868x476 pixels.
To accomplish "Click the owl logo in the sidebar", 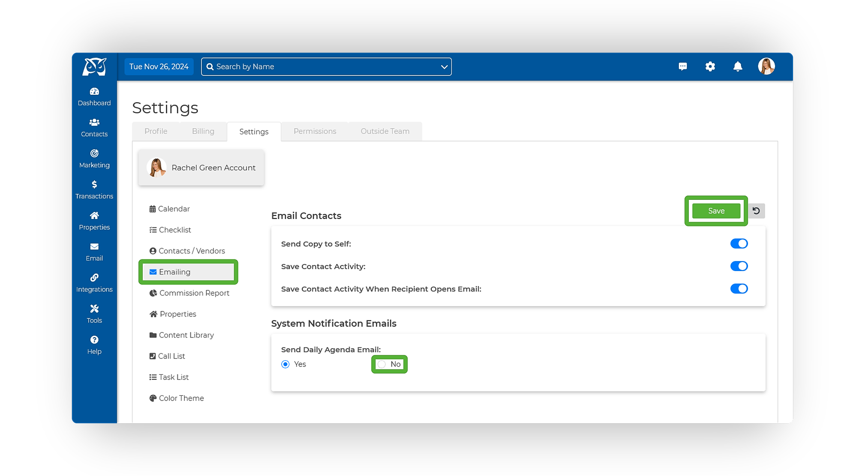I will pos(94,66).
